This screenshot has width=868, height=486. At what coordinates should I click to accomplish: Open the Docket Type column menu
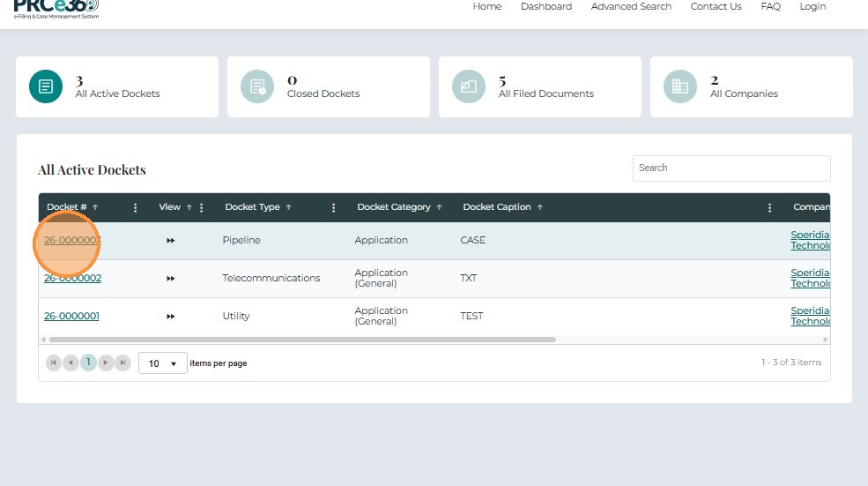point(333,208)
